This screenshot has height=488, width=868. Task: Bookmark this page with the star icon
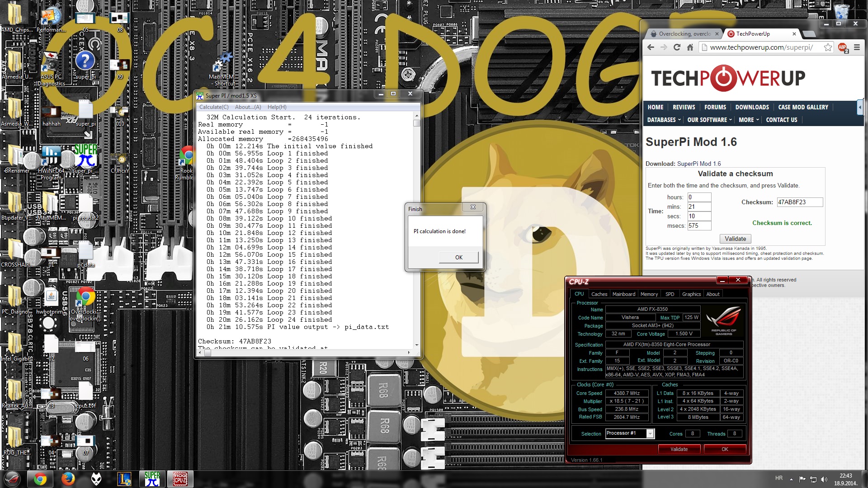[x=828, y=47]
